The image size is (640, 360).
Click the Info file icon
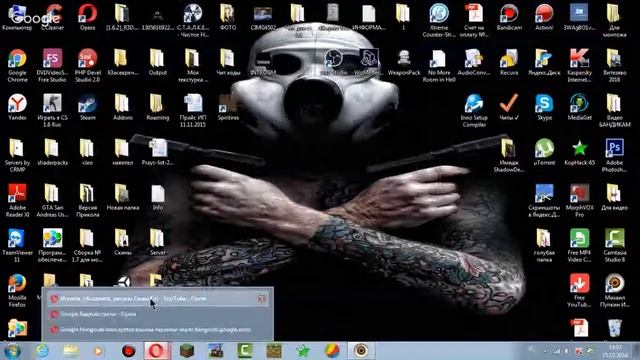(x=158, y=197)
